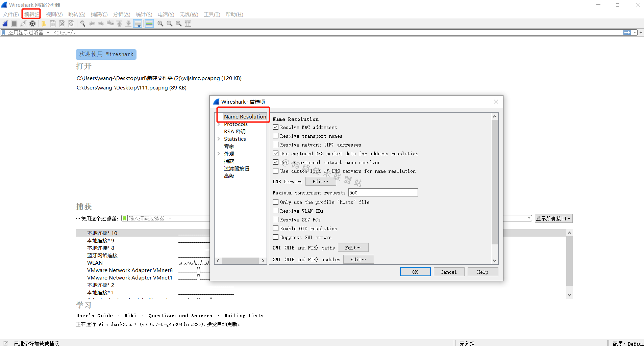Click the go back arrow icon
The width and height of the screenshot is (644, 346).
pos(92,24)
